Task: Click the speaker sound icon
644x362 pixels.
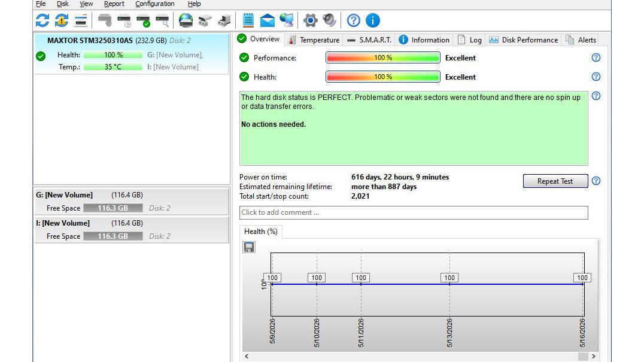Action: click(329, 20)
